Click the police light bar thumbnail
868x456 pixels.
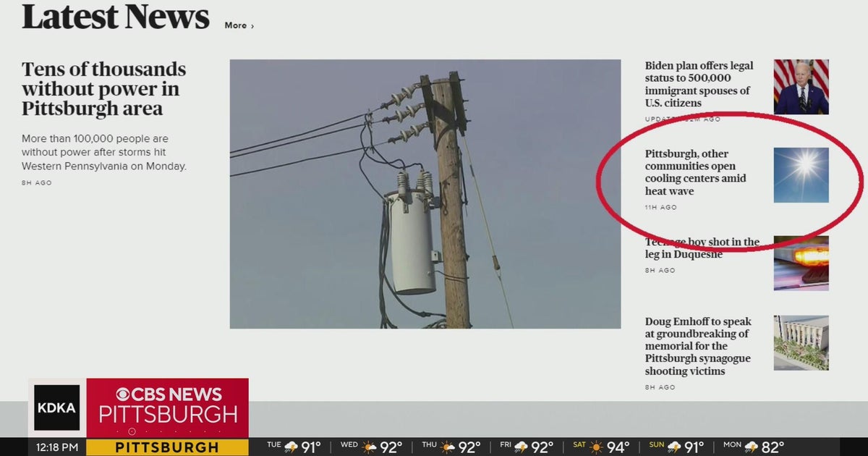coord(801,263)
